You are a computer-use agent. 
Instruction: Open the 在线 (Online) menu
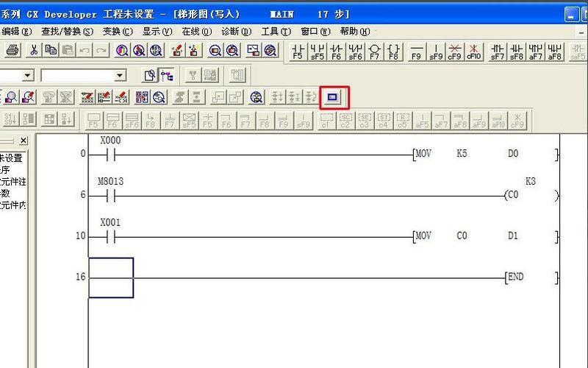pyautogui.click(x=196, y=32)
